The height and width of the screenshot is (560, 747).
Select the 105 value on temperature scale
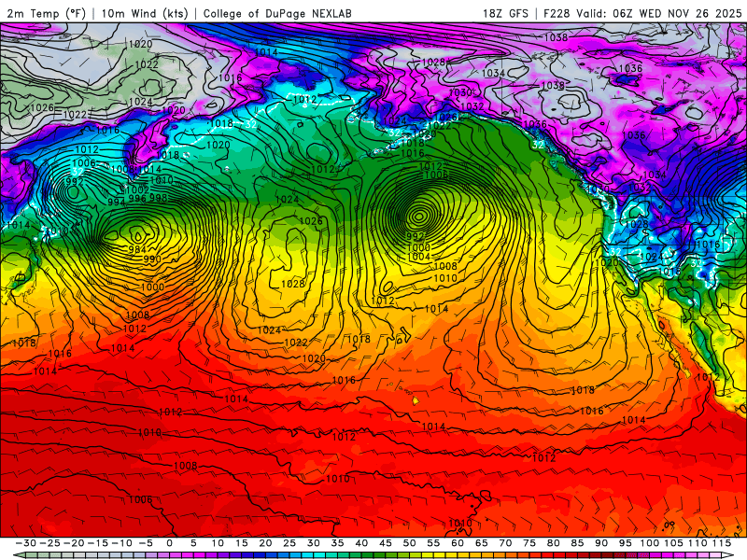tap(672, 543)
